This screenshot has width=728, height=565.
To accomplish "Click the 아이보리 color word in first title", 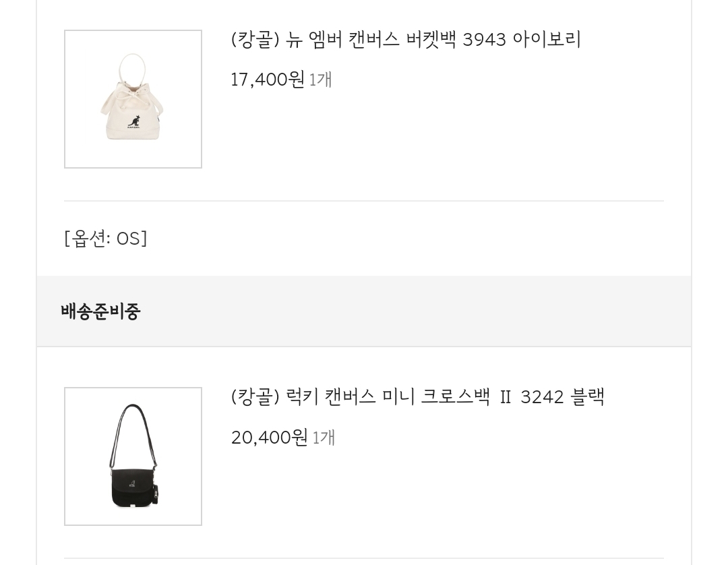I will pos(547,39).
